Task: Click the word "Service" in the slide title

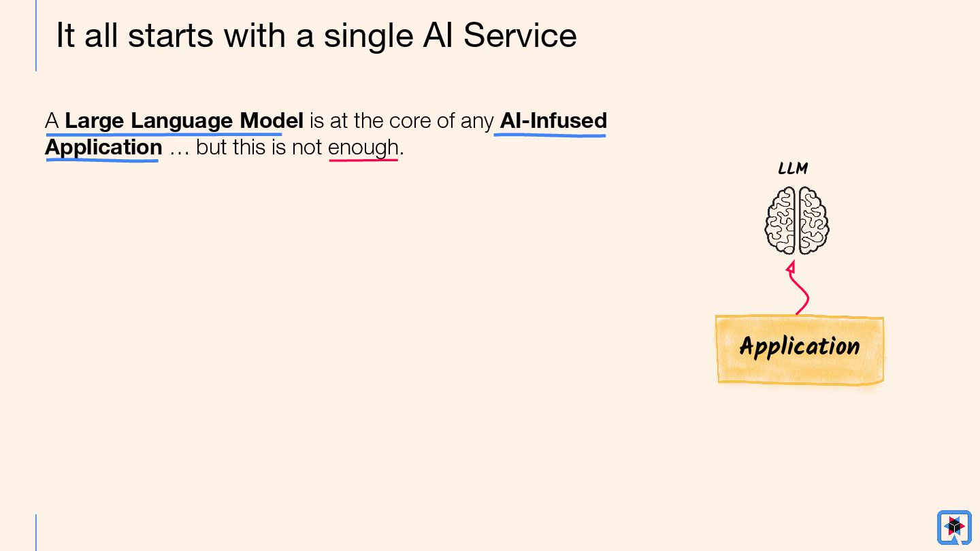Action: pos(520,36)
